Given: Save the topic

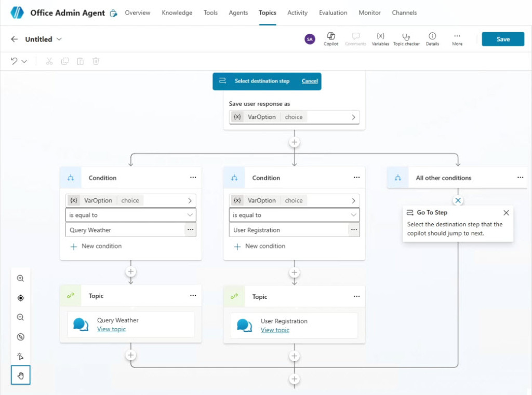Looking at the screenshot, I should click(x=503, y=39).
